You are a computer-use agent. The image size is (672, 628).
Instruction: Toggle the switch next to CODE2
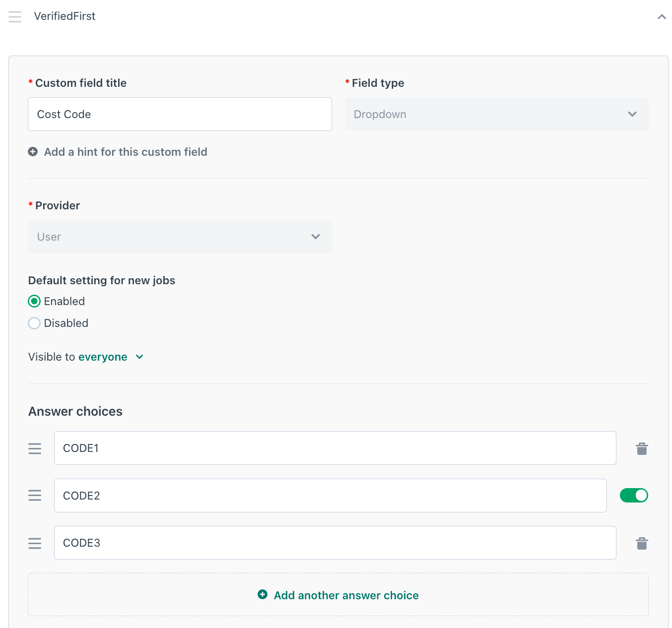pyautogui.click(x=634, y=495)
